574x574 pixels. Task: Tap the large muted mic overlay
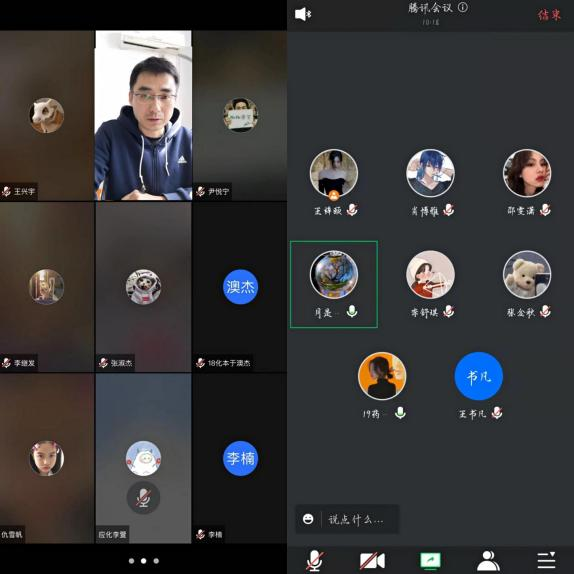tap(143, 497)
